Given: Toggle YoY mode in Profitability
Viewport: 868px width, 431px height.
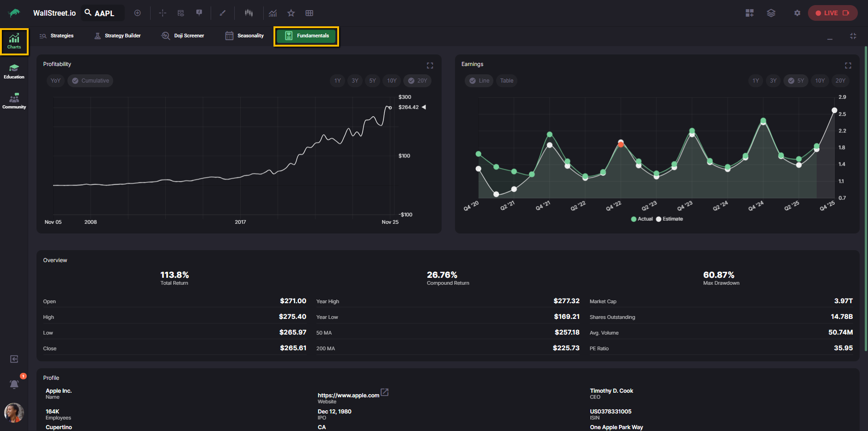Looking at the screenshot, I should point(55,81).
